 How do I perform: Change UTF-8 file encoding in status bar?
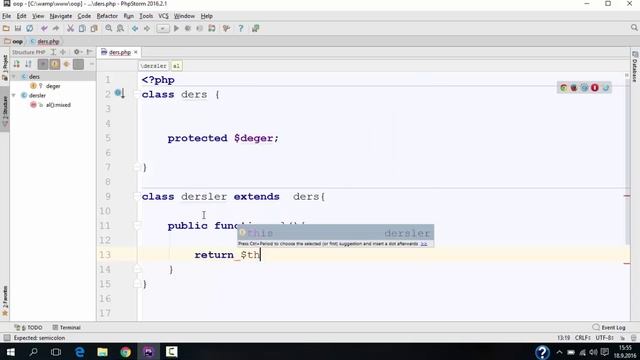(x=605, y=338)
